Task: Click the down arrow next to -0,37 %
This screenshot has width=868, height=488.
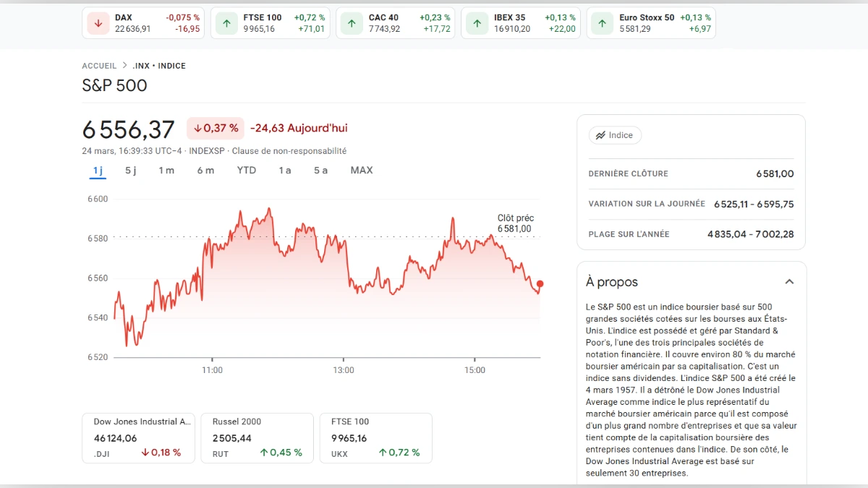Action: click(x=197, y=128)
